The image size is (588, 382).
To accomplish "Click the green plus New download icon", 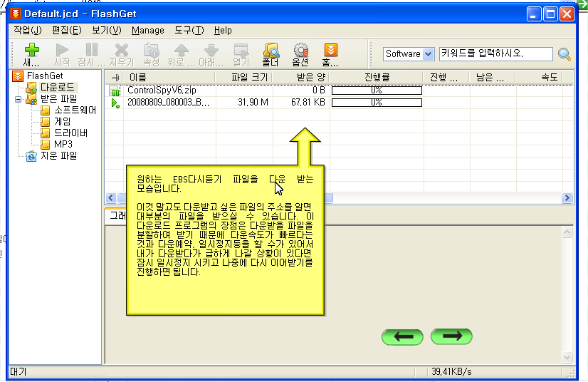I will point(31,51).
